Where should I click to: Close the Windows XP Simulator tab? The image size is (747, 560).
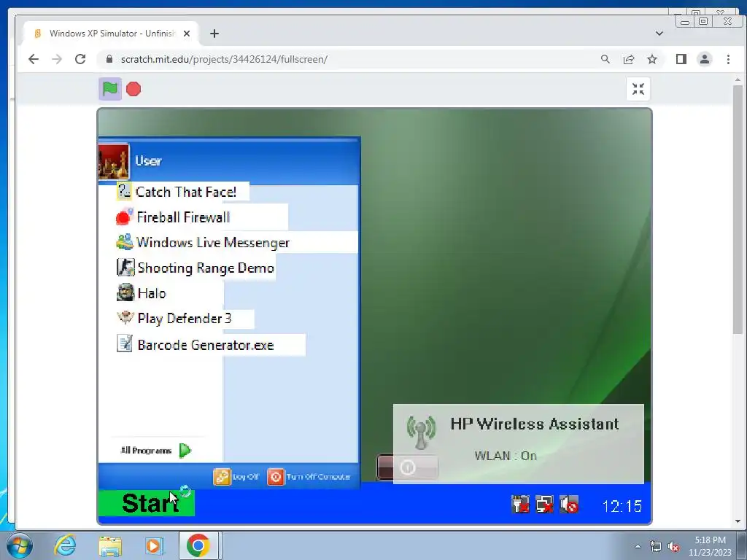coord(187,34)
